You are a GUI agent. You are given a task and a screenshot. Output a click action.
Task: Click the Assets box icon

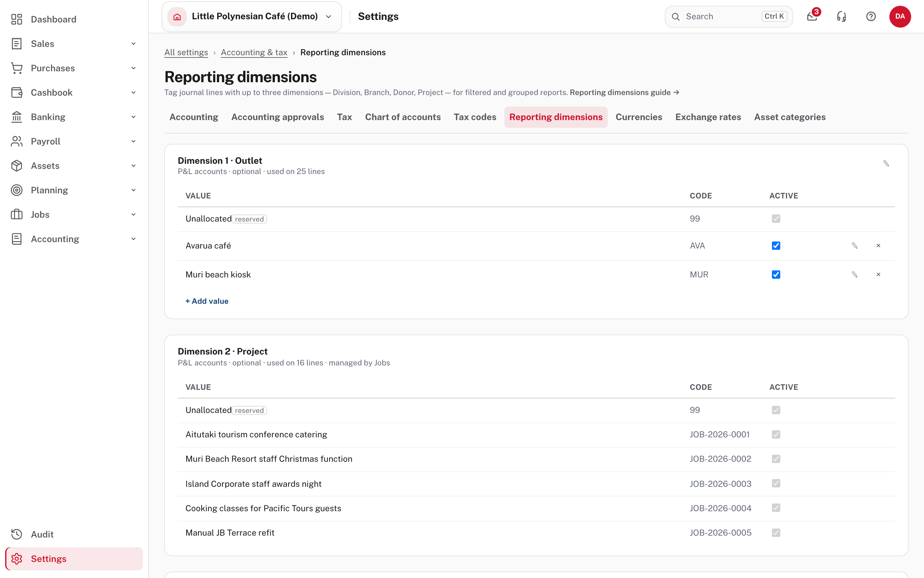point(17,166)
